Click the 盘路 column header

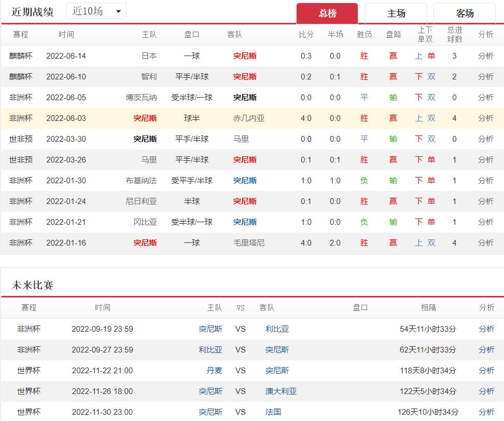394,34
